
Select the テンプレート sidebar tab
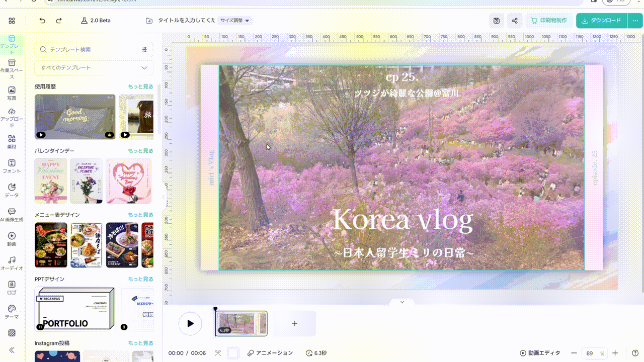(12, 45)
